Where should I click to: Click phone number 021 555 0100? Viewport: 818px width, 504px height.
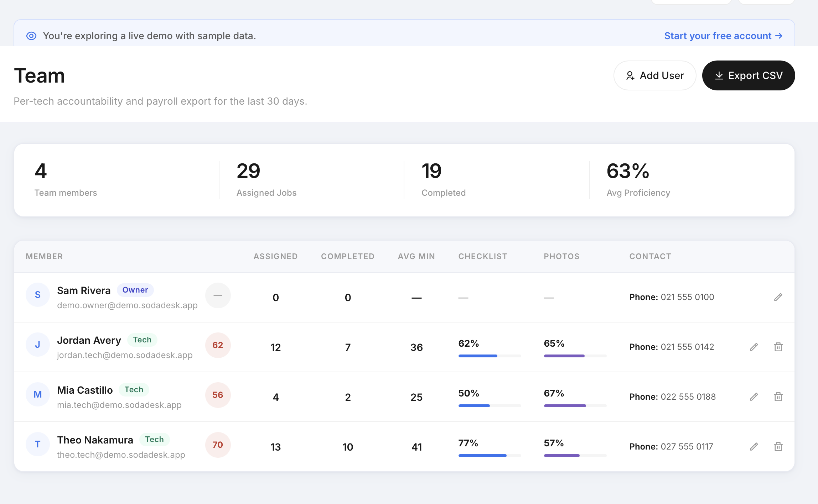coord(687,297)
